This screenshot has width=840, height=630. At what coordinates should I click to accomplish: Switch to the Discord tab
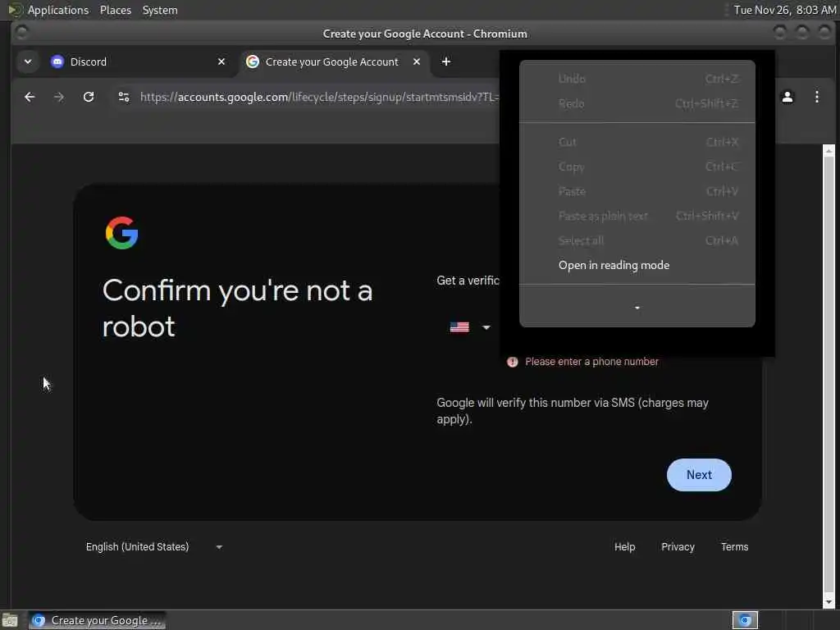pos(138,62)
